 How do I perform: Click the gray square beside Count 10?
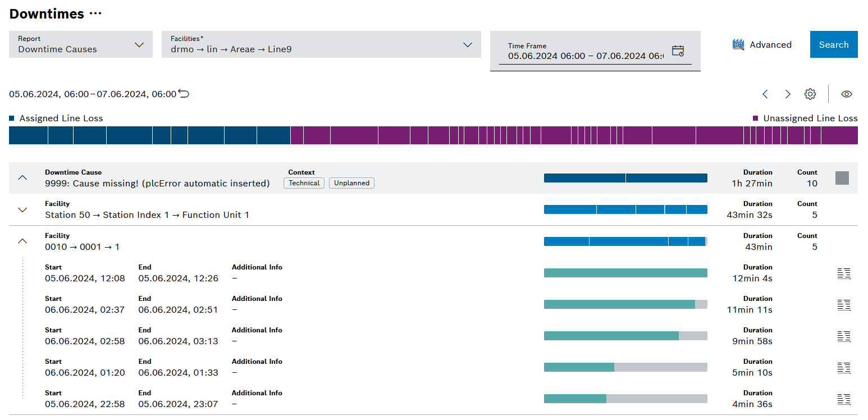coord(842,177)
